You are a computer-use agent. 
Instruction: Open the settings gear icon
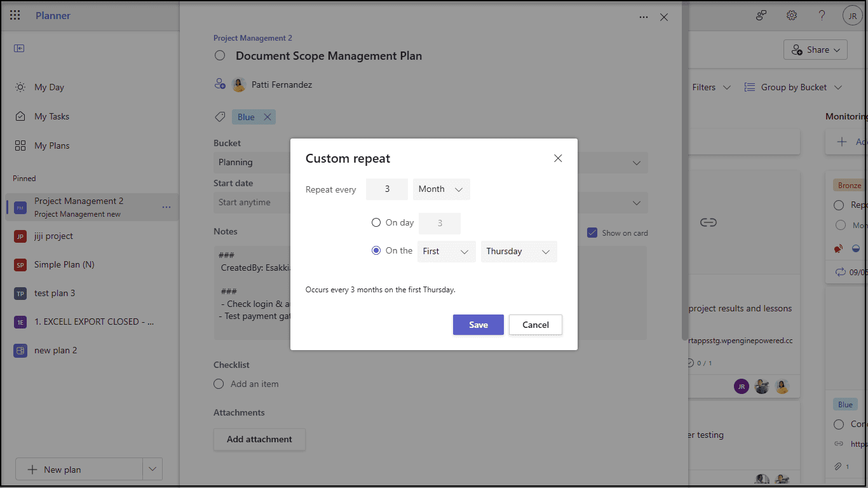pyautogui.click(x=792, y=15)
